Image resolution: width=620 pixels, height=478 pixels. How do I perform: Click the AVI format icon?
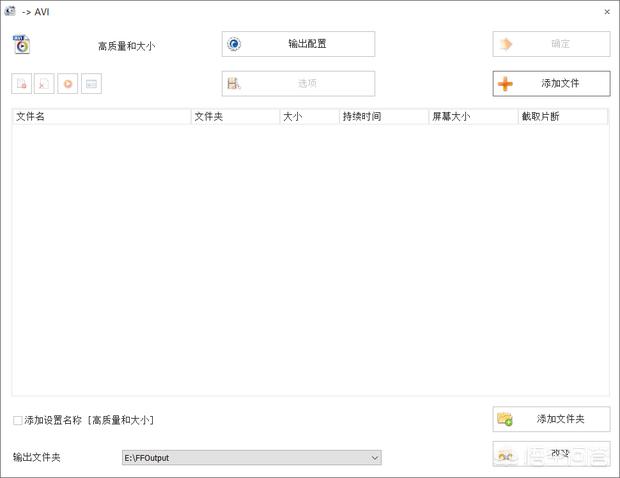(21, 44)
